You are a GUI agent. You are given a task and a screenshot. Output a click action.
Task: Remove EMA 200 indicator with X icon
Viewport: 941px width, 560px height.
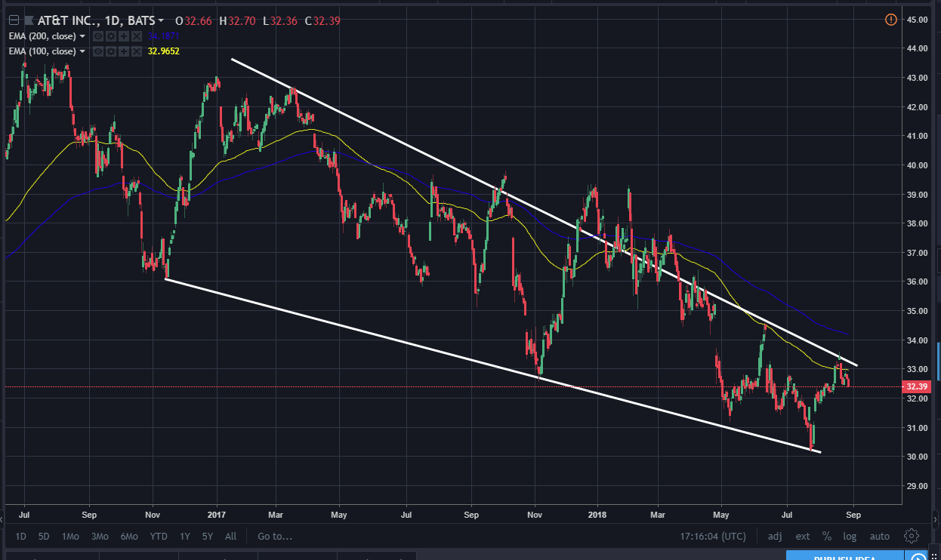pyautogui.click(x=136, y=36)
